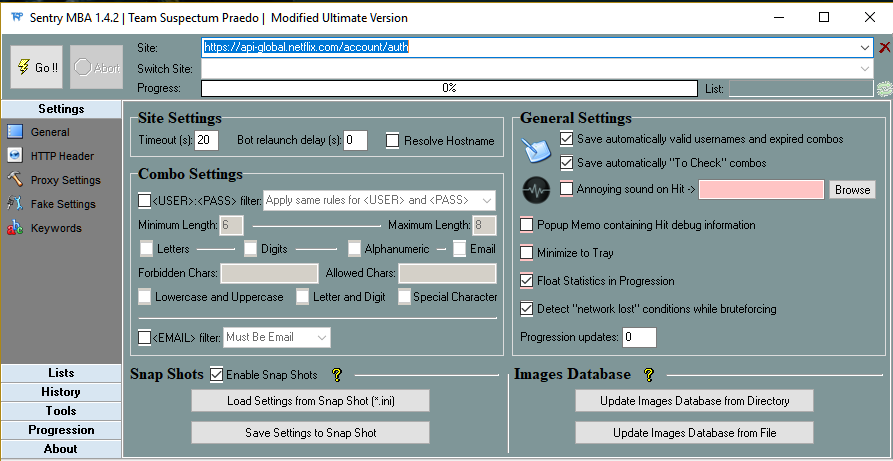Uncheck Save automatically "To Check" combos

pos(567,163)
